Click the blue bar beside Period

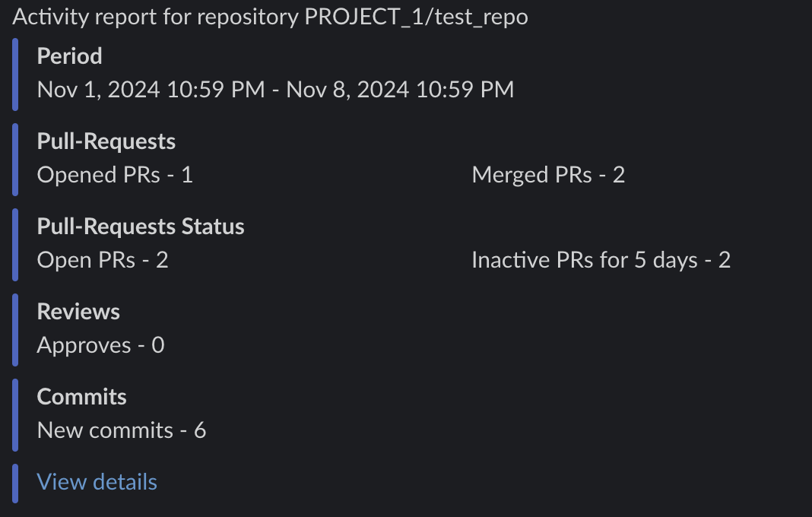click(15, 73)
